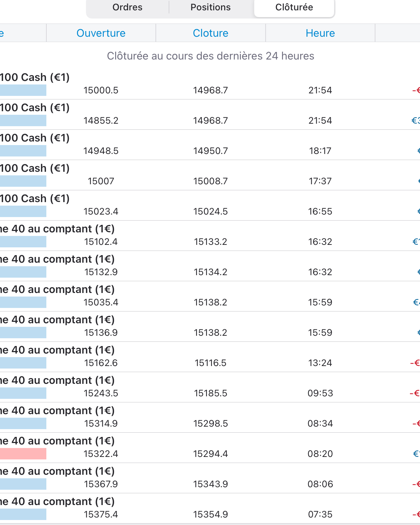Switch to the Ordres tab
Screen dimensions: 420x525
[x=127, y=7]
